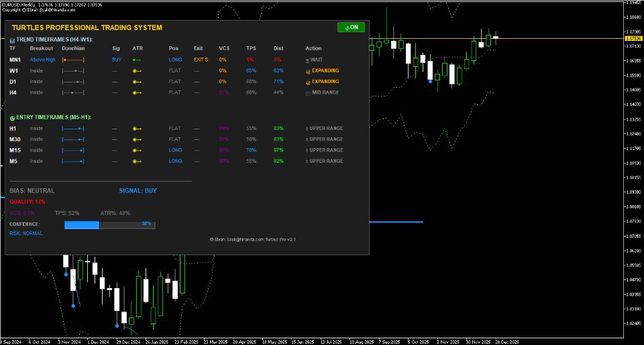Click the 'ATR%: 48%' summary value
This screenshot has width=644, height=345.
115,213
